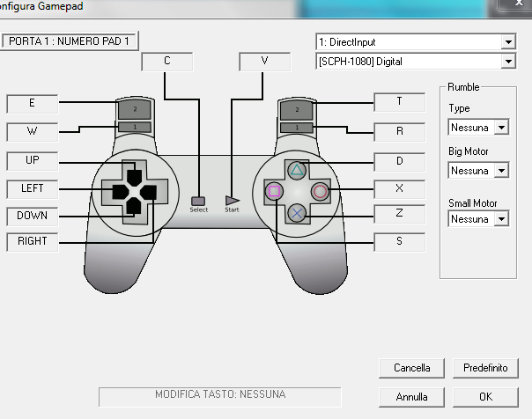Click PORTA 1 : NUMERO PAD 1 button
Image resolution: width=532 pixels, height=419 pixels.
pos(70,41)
